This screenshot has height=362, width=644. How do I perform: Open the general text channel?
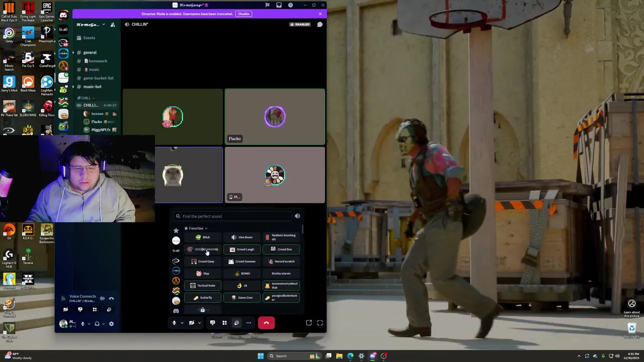[96, 52]
